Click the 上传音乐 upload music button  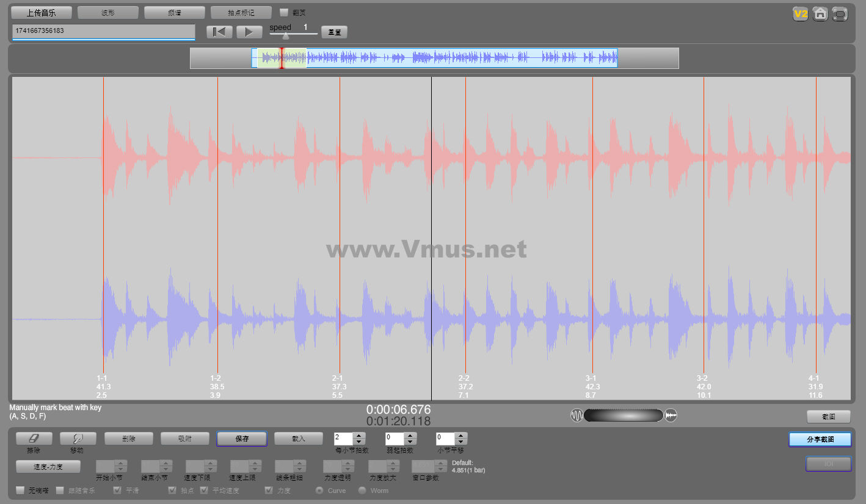pyautogui.click(x=42, y=12)
